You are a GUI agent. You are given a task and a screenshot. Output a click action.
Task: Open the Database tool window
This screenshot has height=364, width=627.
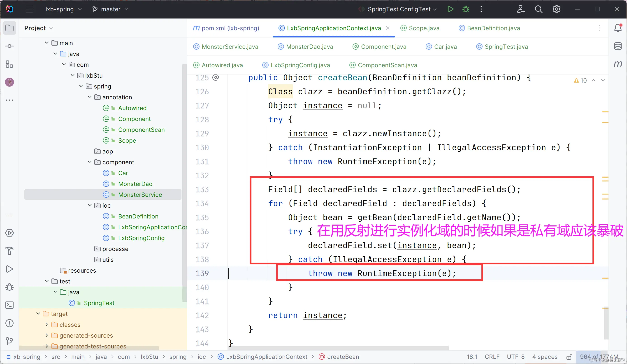pos(618,46)
